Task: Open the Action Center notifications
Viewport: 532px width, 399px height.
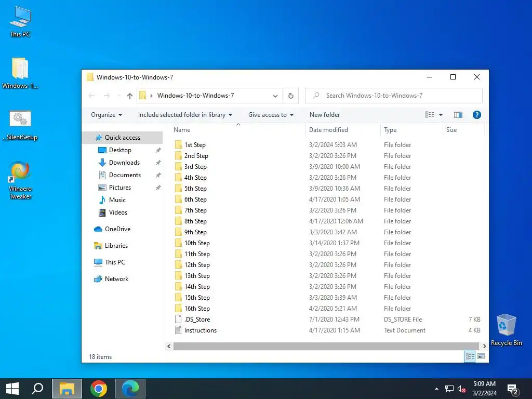Action: click(513, 389)
